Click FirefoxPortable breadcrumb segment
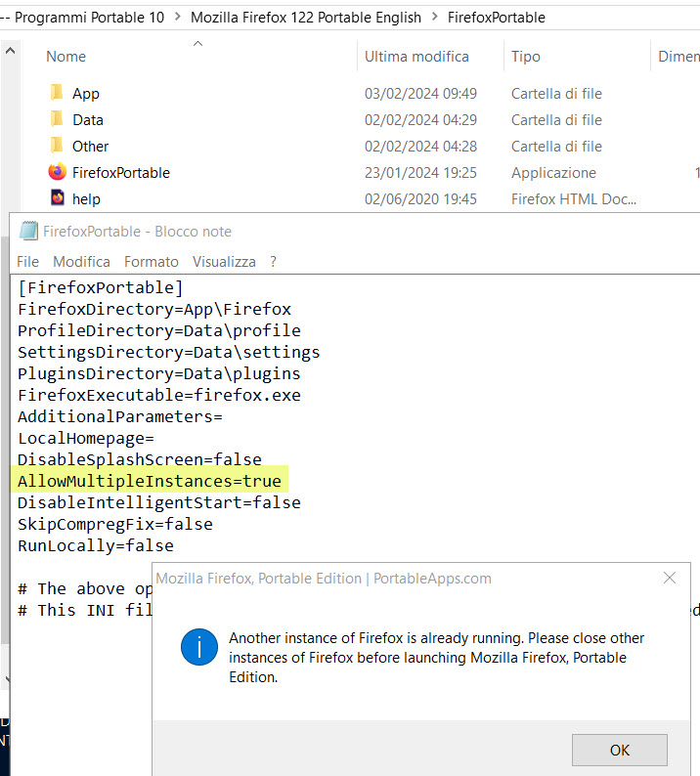 click(496, 18)
